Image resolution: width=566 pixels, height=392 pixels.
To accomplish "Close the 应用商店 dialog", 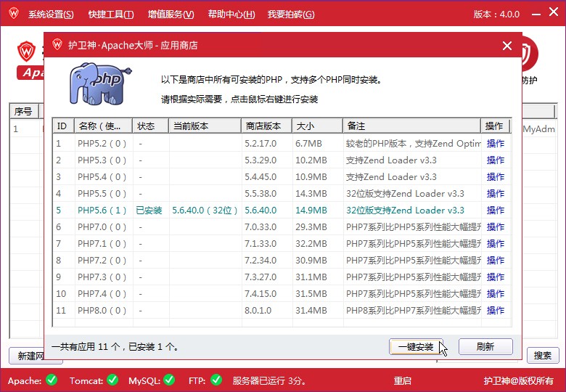I will (507, 46).
